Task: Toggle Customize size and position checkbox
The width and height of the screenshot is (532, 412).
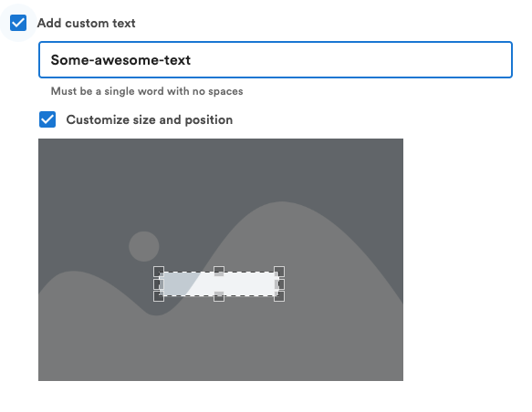Action: pos(47,119)
